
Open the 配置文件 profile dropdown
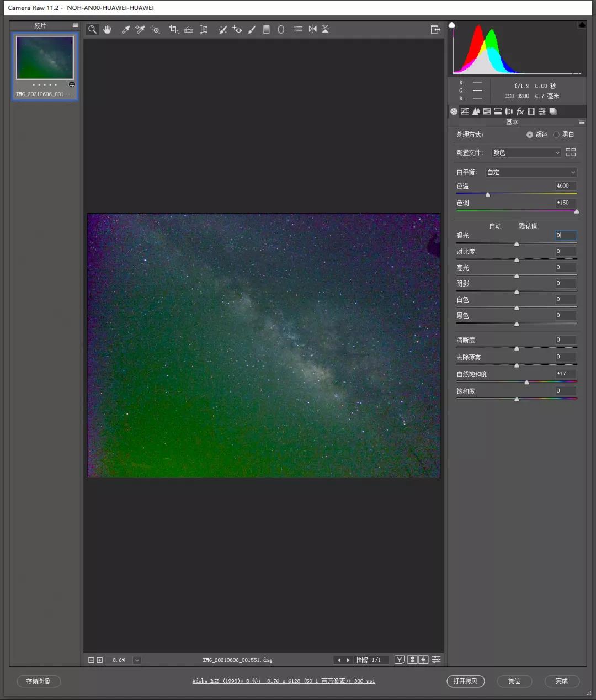526,153
